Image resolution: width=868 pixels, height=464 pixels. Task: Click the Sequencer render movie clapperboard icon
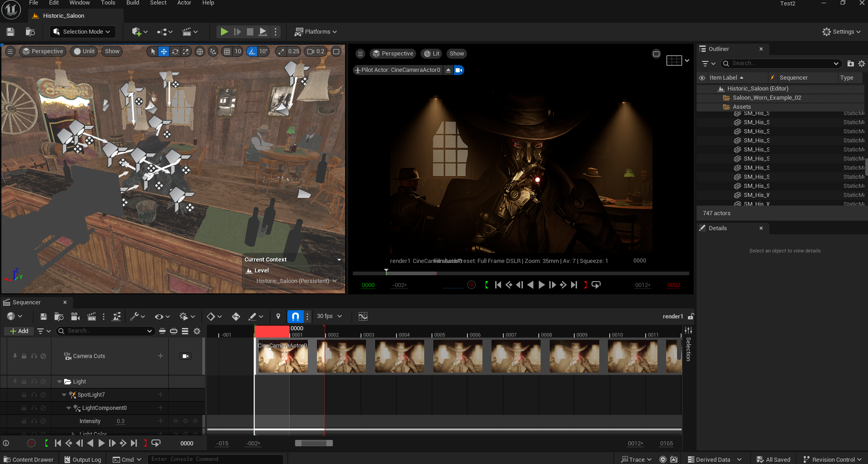coord(91,317)
